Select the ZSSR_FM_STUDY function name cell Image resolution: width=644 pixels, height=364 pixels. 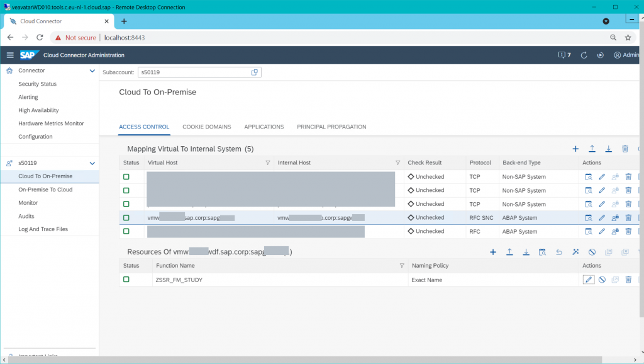pos(179,280)
